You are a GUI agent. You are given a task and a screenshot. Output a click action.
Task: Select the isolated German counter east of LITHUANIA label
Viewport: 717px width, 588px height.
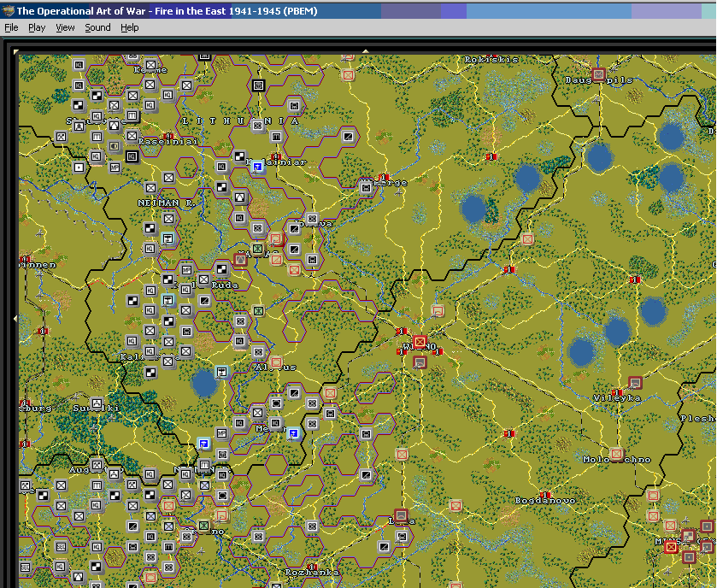(x=348, y=136)
